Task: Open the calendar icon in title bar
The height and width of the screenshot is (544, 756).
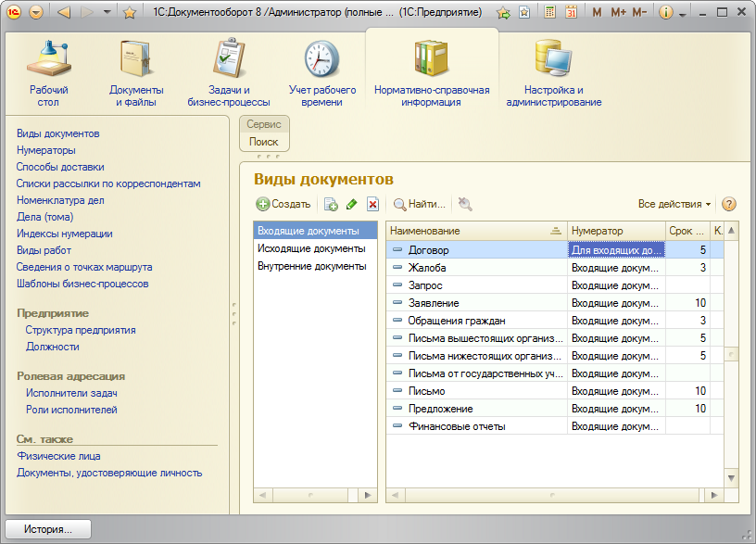Action: click(x=571, y=13)
